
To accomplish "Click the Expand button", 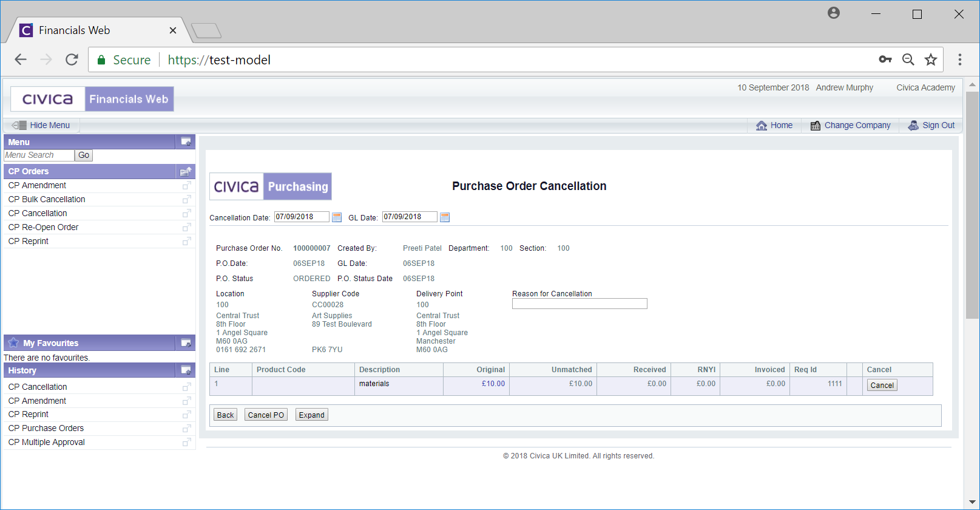I will pyautogui.click(x=311, y=415).
